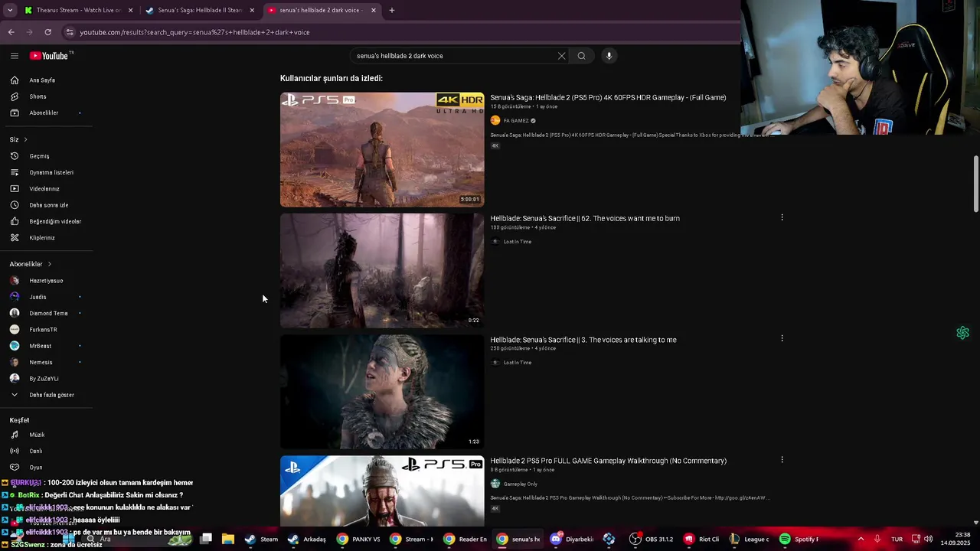
Task: Open the YouTube hamburger guide menu
Action: click(14, 56)
